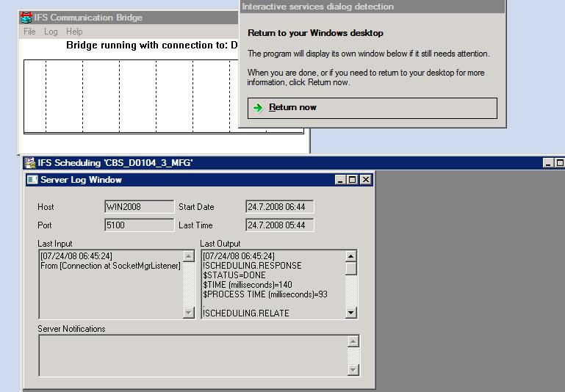Minimize the Server Log Window
The width and height of the screenshot is (565, 392).
coord(340,180)
